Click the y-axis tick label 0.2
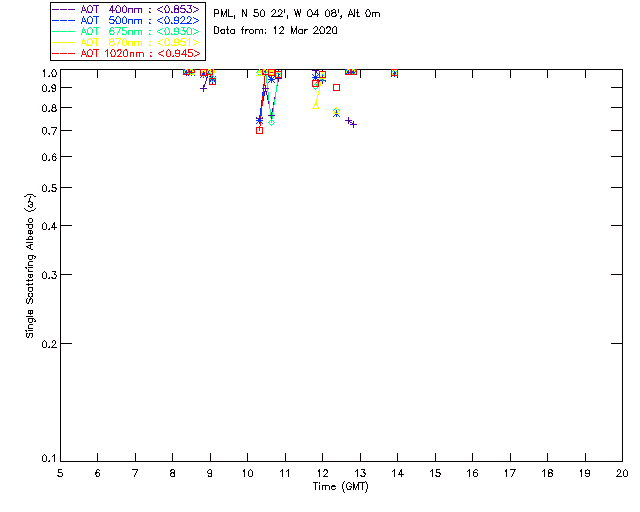Image resolution: width=640 pixels, height=512 pixels. click(x=49, y=344)
